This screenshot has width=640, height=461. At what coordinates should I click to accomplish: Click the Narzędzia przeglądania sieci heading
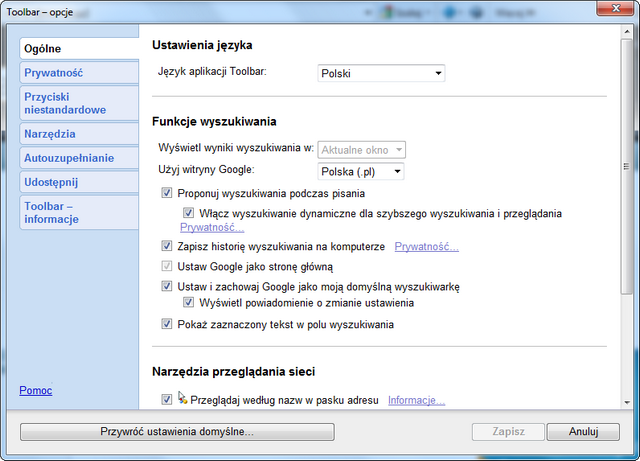pyautogui.click(x=233, y=372)
